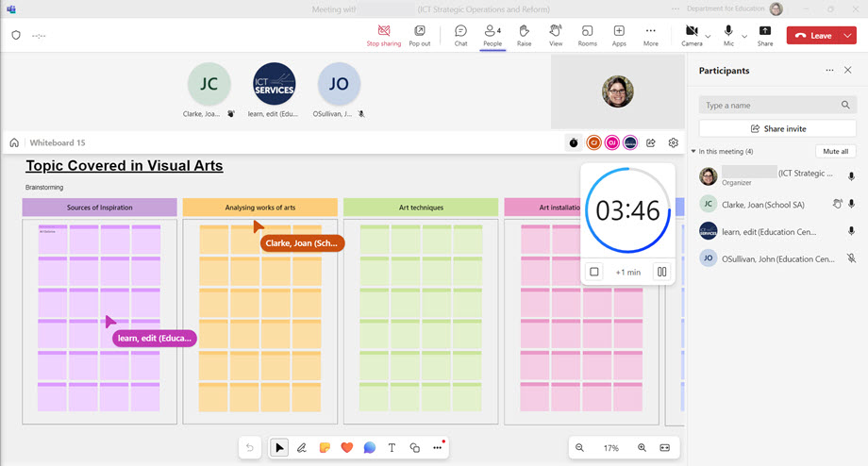Open the Chat panel
Image resolution: width=868 pixels, height=466 pixels.
[x=460, y=36]
